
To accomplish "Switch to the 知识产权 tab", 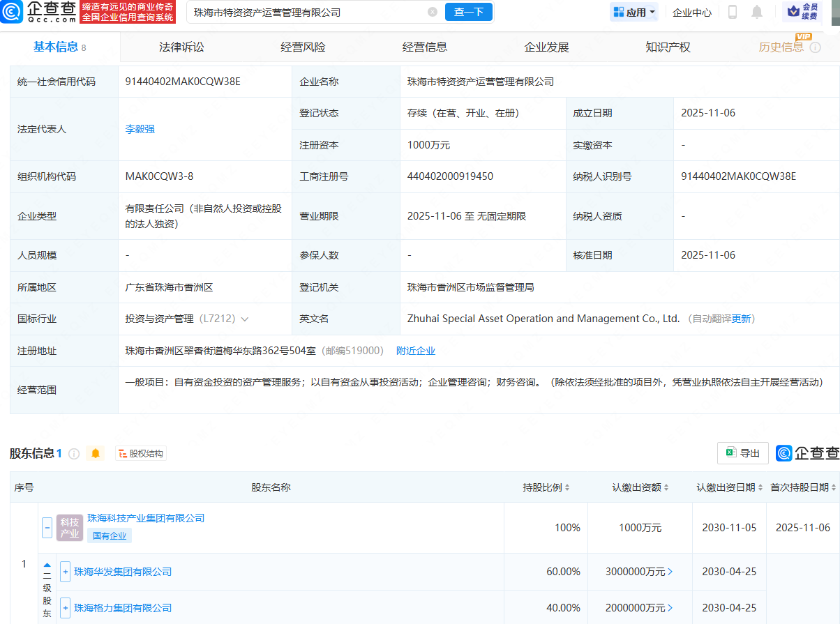I will point(668,47).
